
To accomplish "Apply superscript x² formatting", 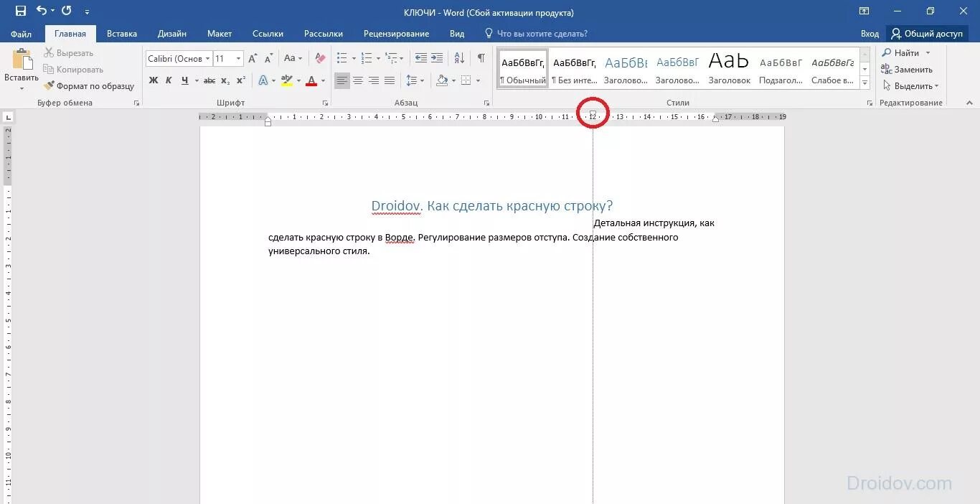I will click(241, 80).
